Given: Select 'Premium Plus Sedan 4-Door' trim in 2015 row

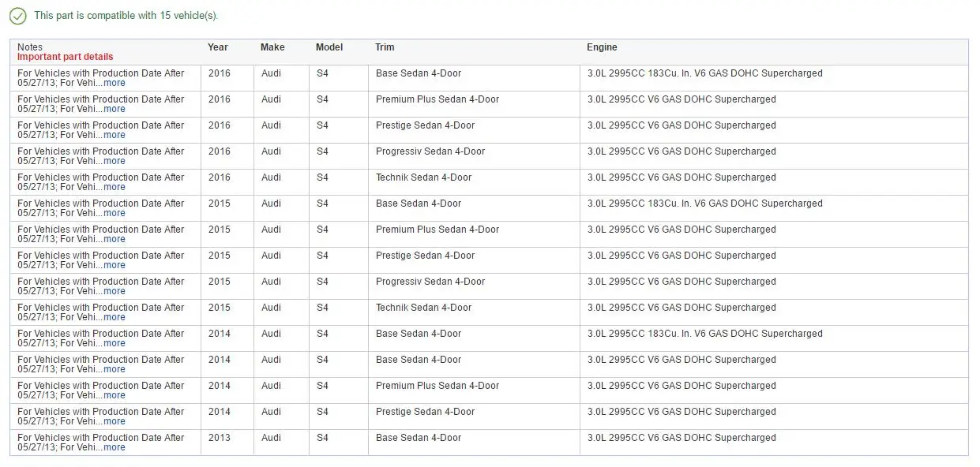Looking at the screenshot, I should click(437, 230).
